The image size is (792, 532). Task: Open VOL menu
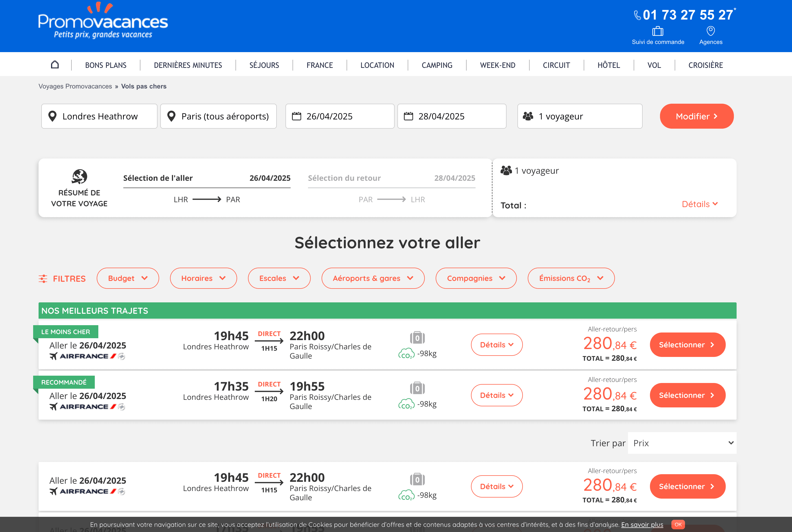(x=654, y=65)
